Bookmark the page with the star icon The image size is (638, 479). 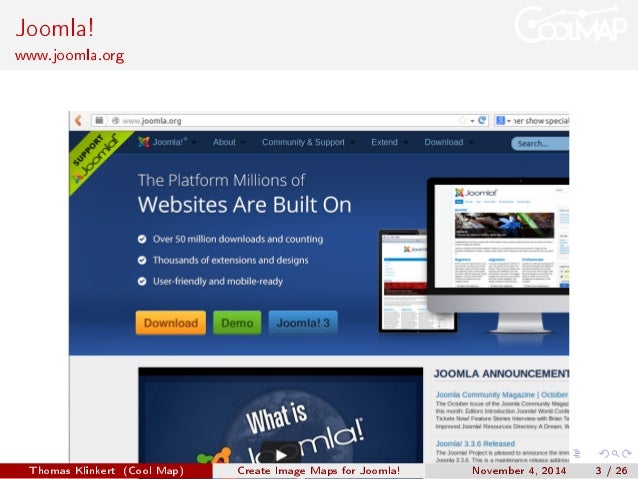462,120
